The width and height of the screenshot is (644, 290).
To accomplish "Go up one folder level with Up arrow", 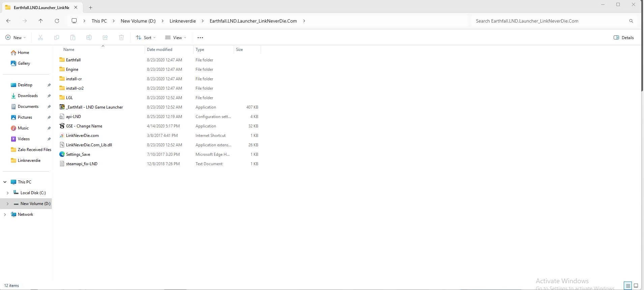I will tap(40, 21).
